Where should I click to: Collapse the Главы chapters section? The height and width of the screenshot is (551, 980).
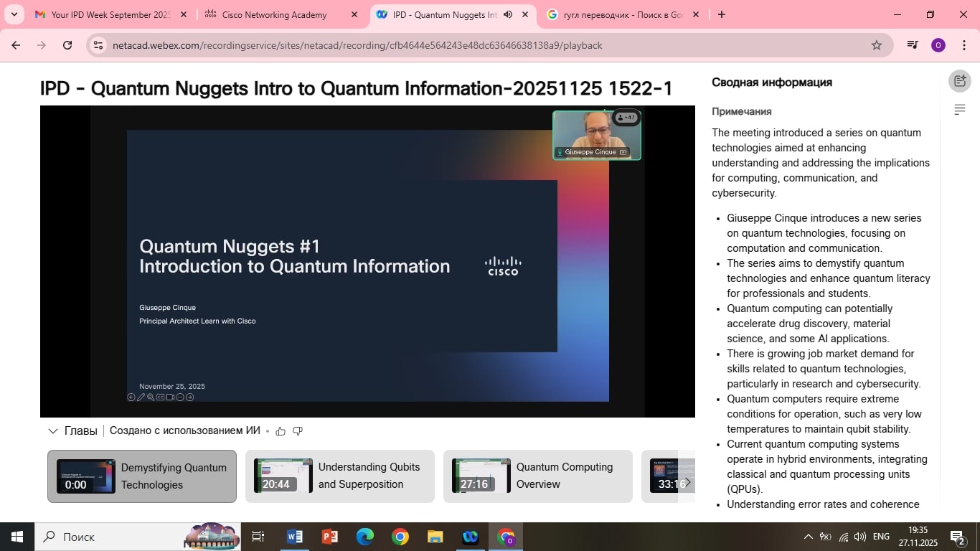[x=52, y=431]
